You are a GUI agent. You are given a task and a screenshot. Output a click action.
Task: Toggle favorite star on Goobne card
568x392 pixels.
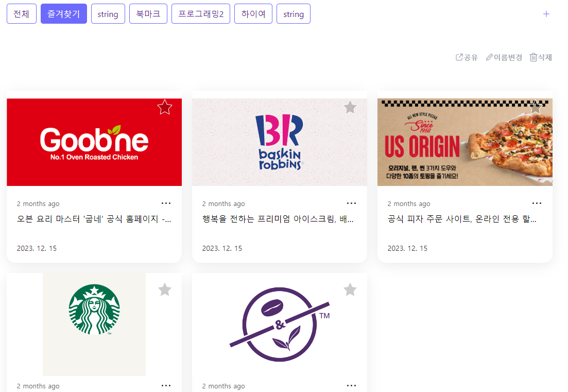coord(165,107)
